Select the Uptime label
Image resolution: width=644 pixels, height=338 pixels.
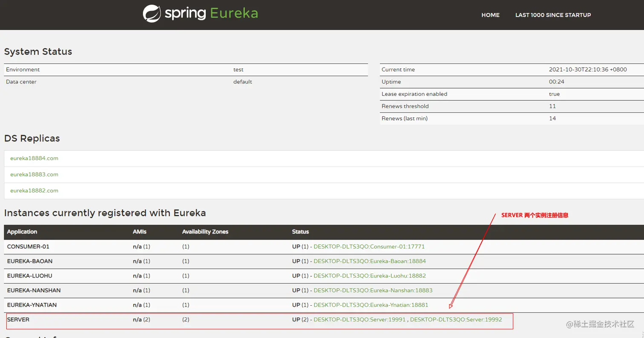(391, 82)
